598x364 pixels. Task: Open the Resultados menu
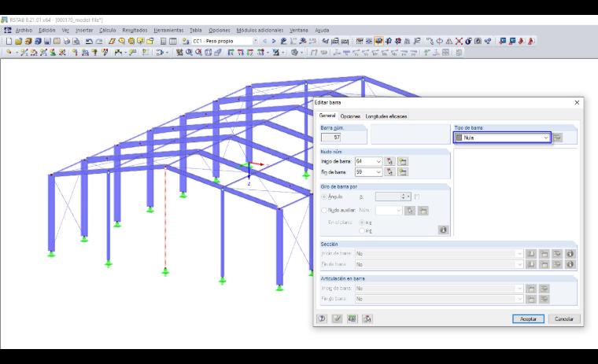[135, 30]
